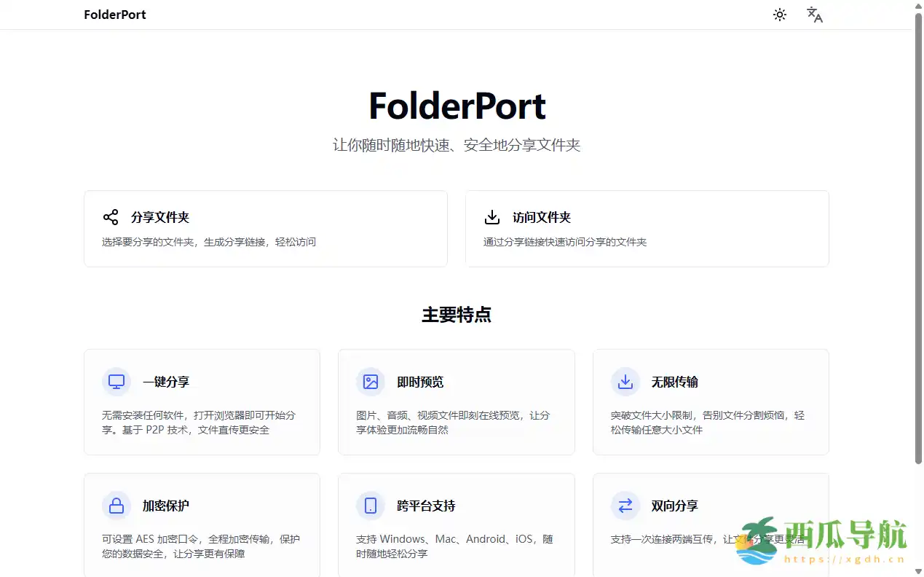This screenshot has width=924, height=577.
Task: Click the lock icon on 加密保护 card
Action: pyautogui.click(x=116, y=506)
